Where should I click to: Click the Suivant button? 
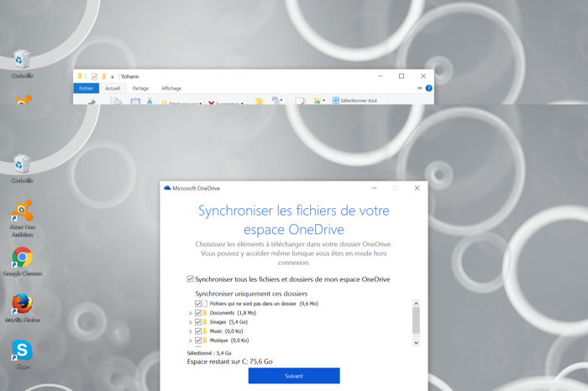294,376
